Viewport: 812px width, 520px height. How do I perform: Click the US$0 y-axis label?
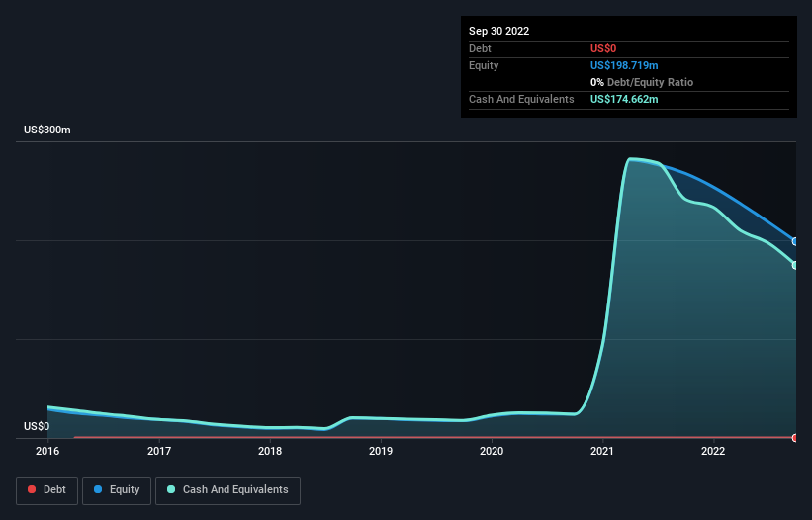37,426
